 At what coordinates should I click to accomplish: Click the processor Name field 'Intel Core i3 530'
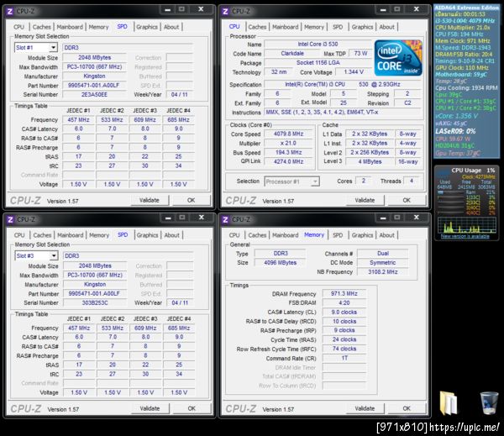[318, 44]
